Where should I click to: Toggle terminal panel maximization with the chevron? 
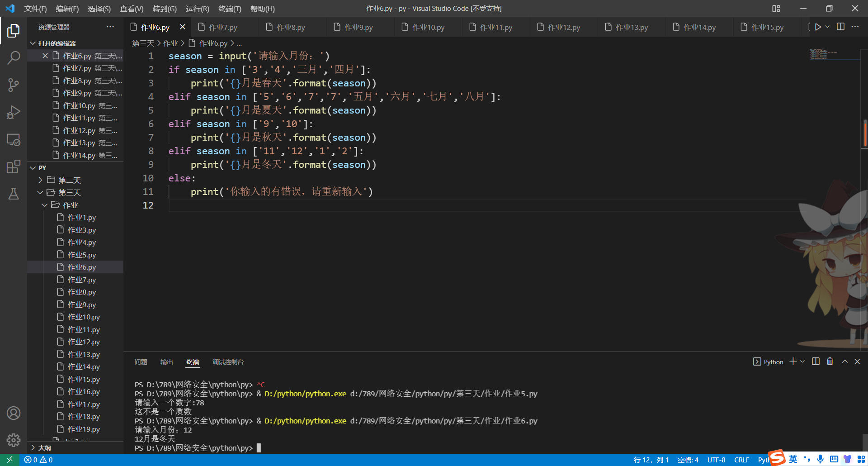(844, 361)
